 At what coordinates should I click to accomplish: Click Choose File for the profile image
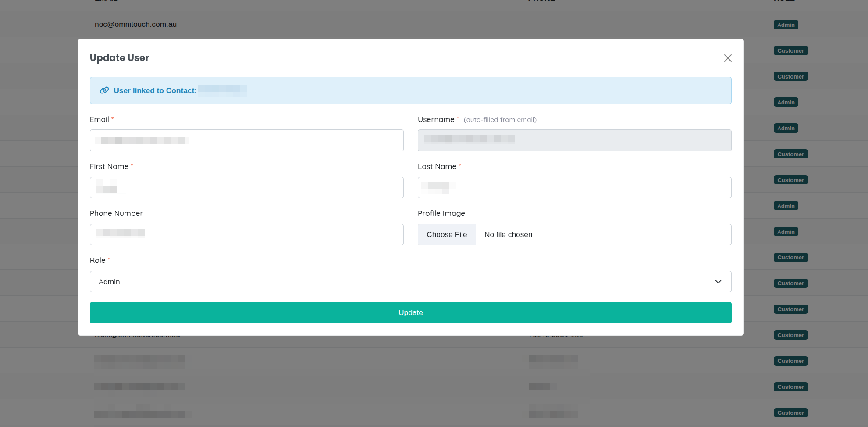pos(447,234)
